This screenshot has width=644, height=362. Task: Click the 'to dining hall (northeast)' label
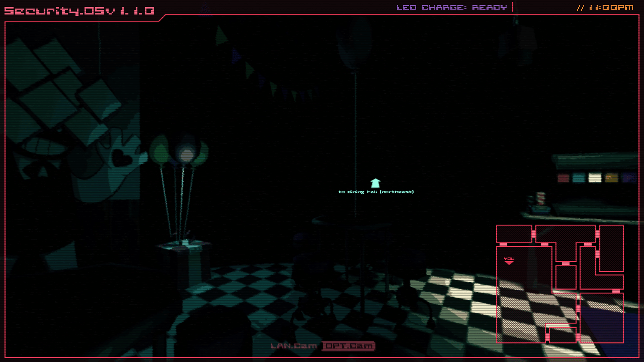[376, 192]
